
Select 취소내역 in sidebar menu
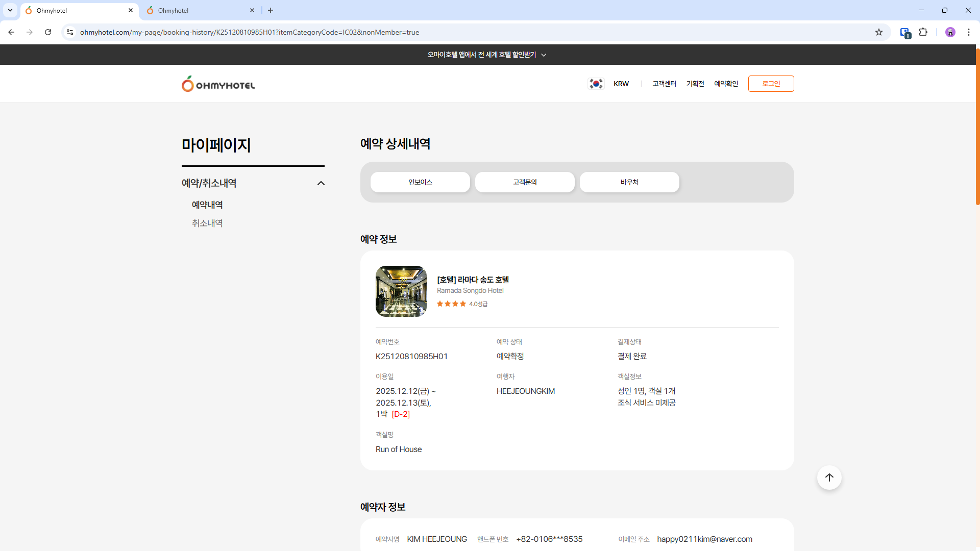pos(207,223)
